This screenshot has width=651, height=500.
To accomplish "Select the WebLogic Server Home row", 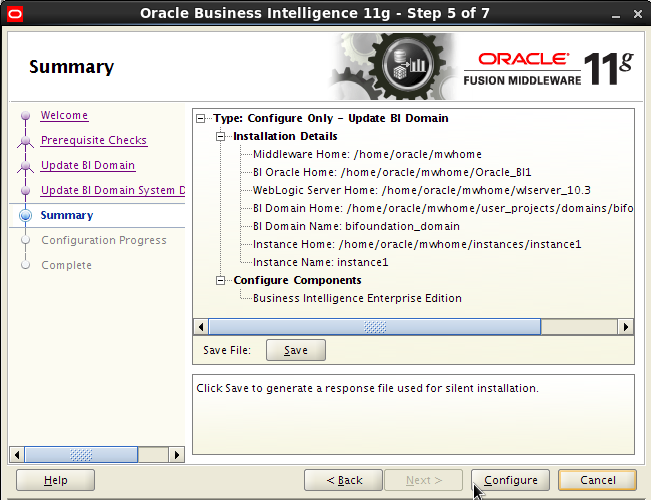I will click(x=421, y=190).
